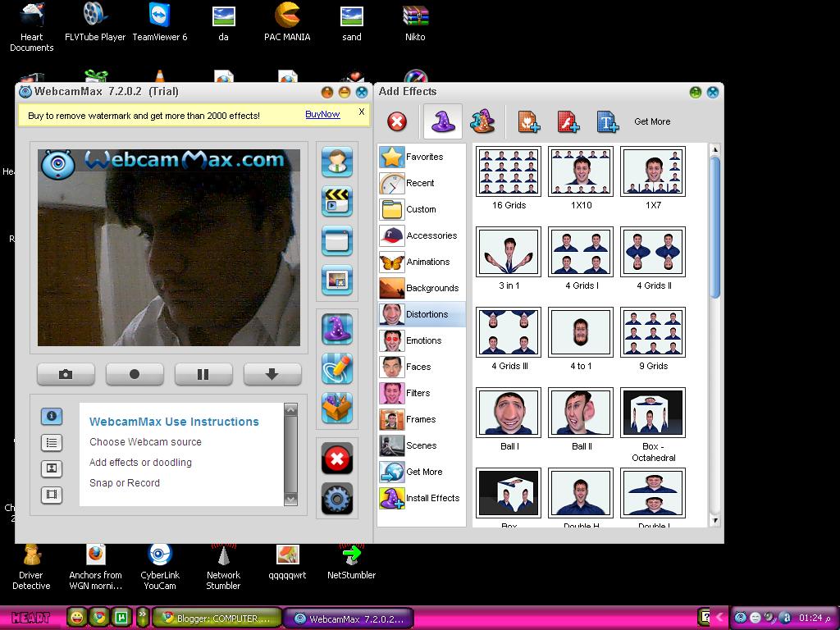Click Get More effects

pyautogui.click(x=652, y=121)
